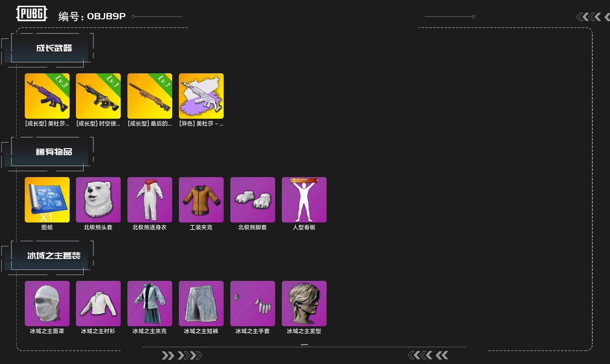This screenshot has height=364, width=610.
Task: Click the 稀有物品 section header
Action: [x=54, y=152]
